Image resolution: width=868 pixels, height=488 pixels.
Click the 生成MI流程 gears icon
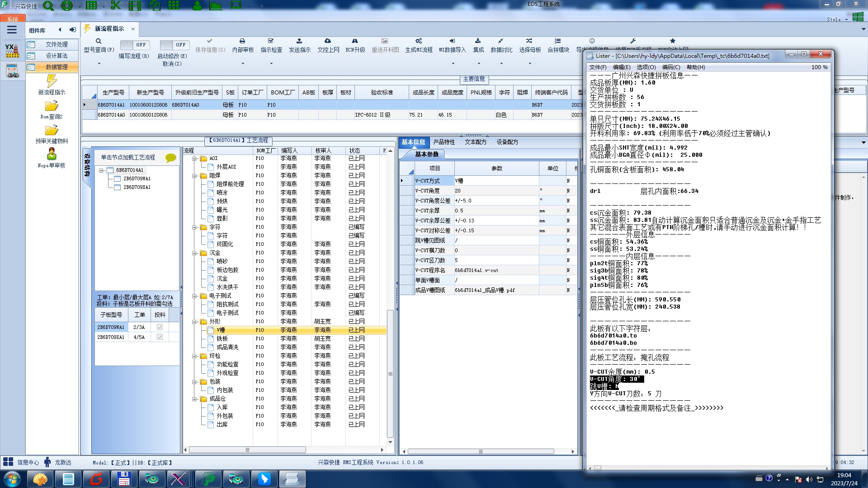tap(419, 41)
